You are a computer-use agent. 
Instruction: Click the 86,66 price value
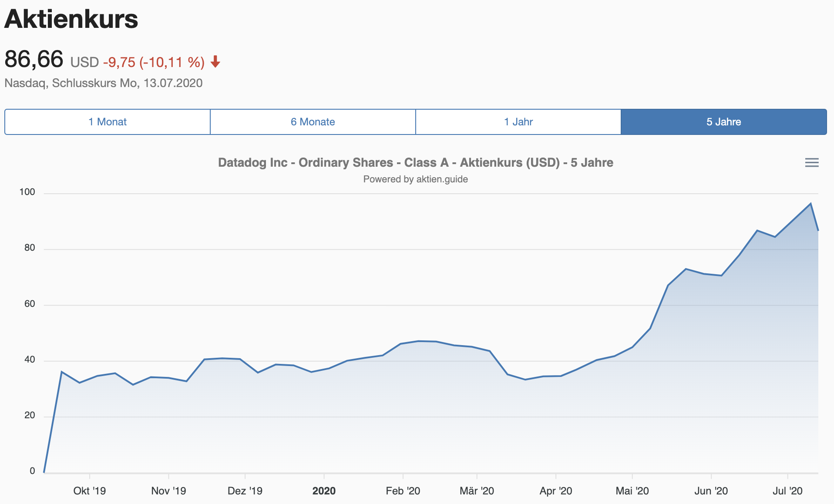coord(34,60)
